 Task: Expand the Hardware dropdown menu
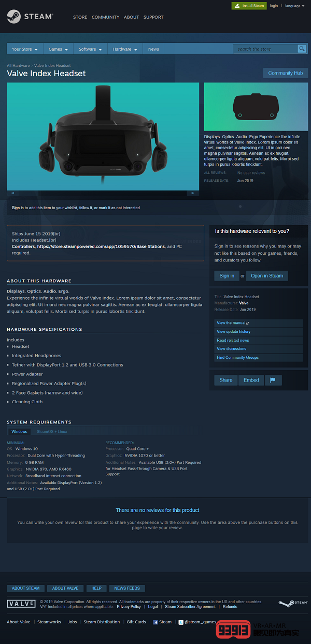tap(125, 49)
